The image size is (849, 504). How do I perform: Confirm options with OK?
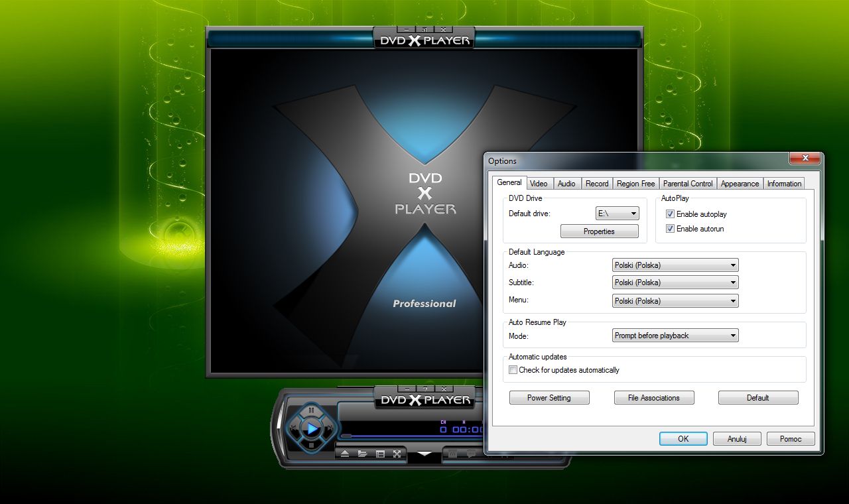coord(683,439)
